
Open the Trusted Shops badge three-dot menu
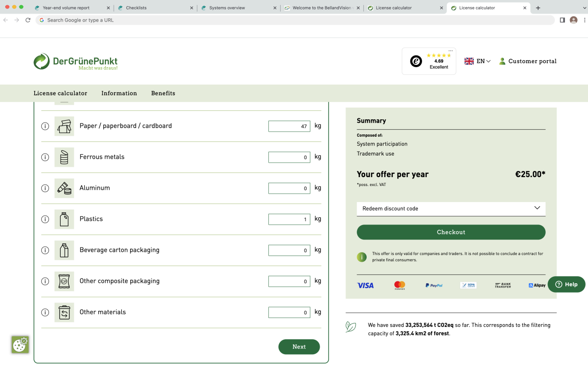click(x=451, y=51)
